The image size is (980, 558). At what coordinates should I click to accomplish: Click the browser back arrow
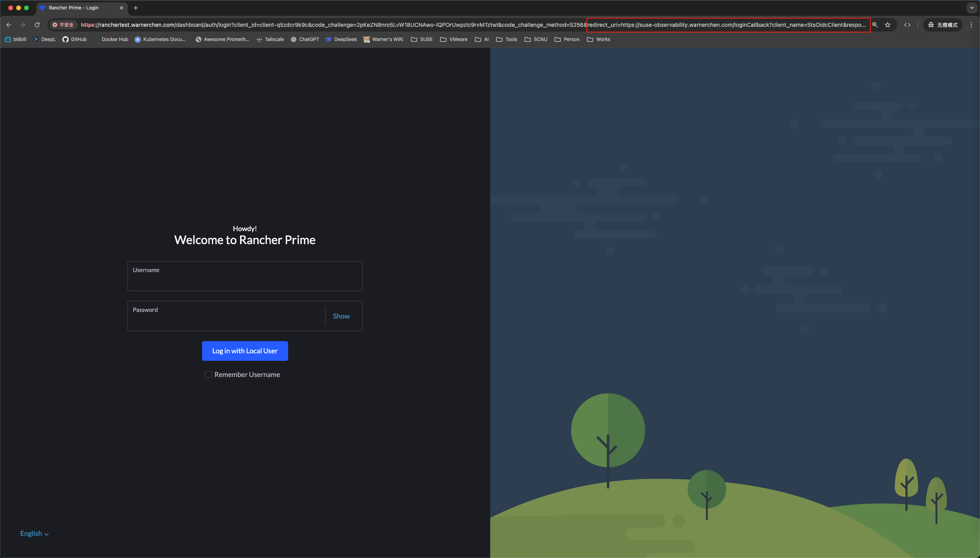click(x=9, y=25)
